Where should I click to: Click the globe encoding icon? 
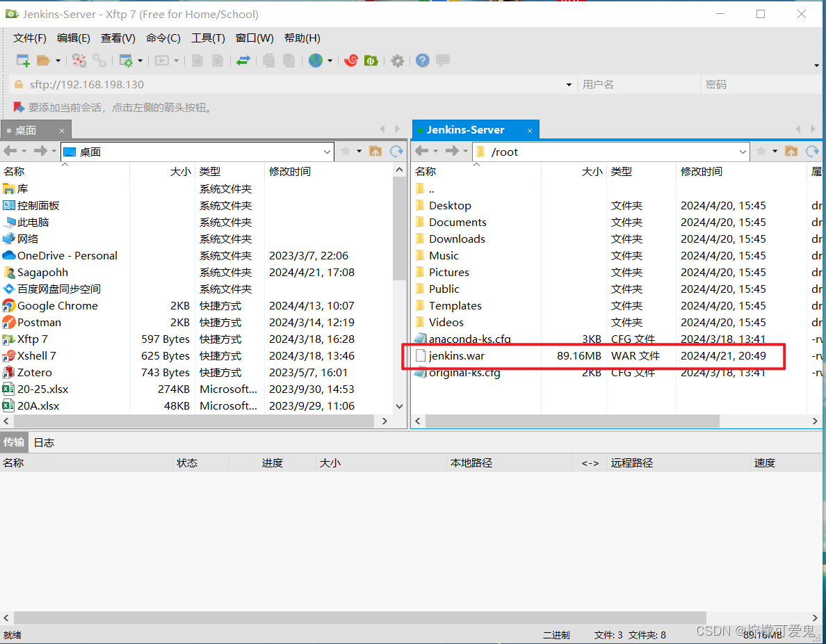pos(316,61)
